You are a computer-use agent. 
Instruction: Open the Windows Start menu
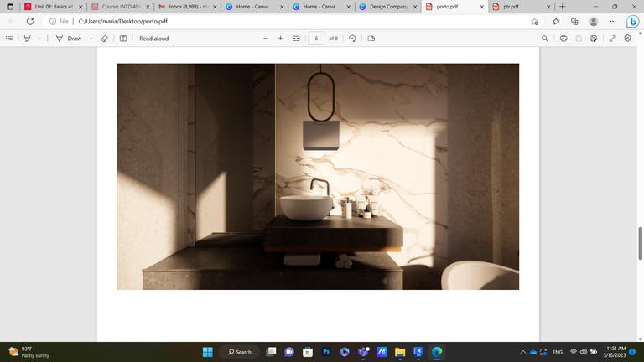click(x=208, y=352)
